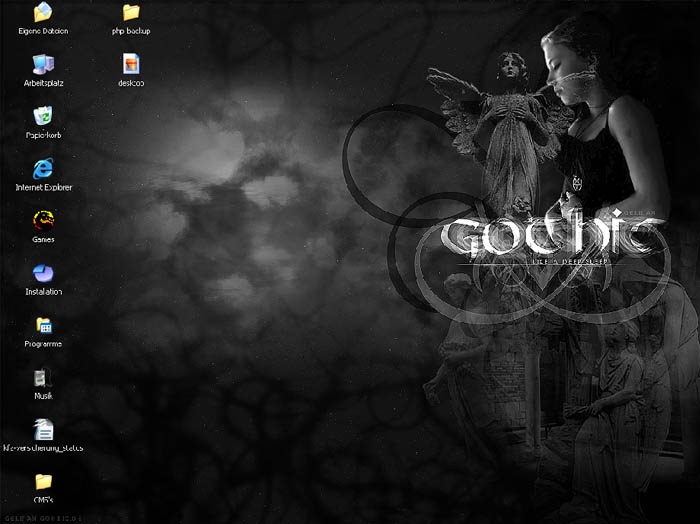Open the Arbeitsplatz computer icon

click(x=43, y=64)
